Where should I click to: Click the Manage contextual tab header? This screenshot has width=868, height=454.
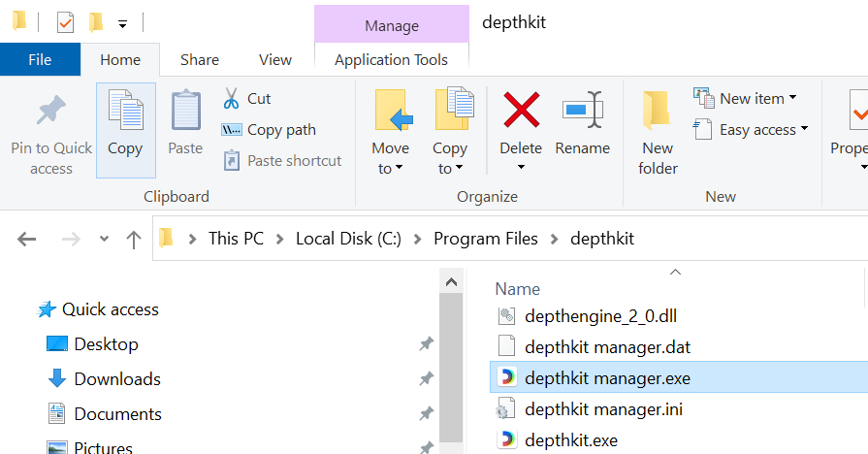pyautogui.click(x=392, y=25)
